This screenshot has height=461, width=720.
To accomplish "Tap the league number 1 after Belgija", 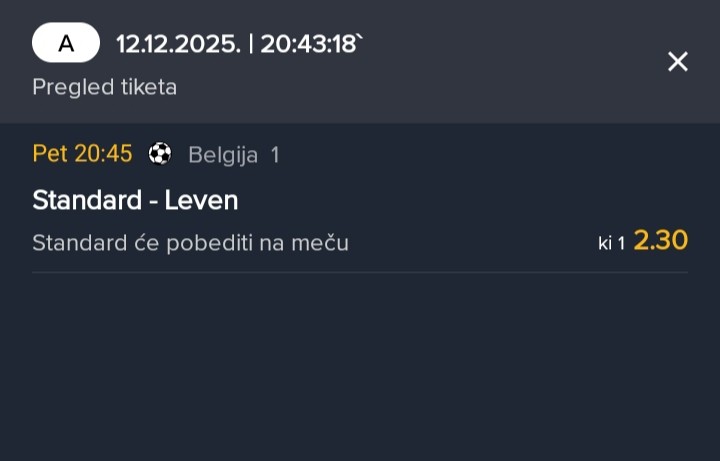I will coord(275,155).
